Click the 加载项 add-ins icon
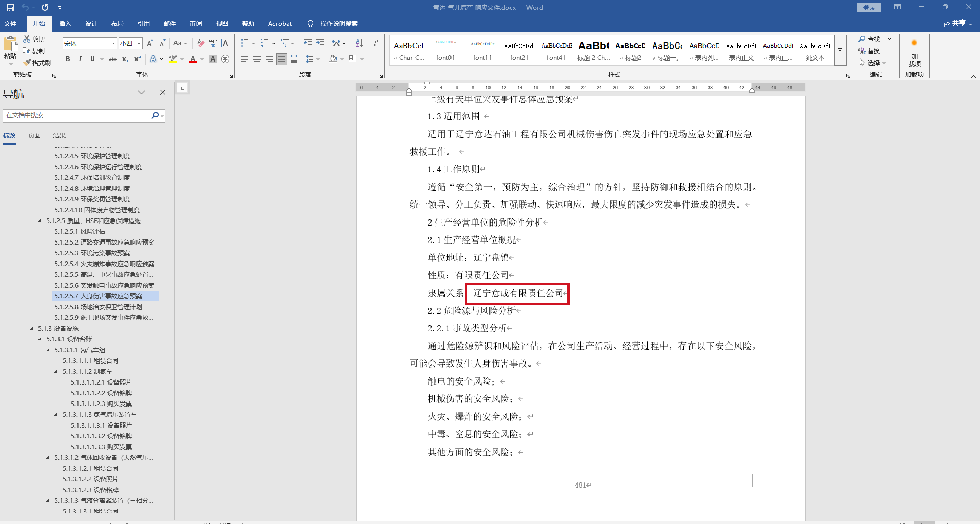The height and width of the screenshot is (524, 980). (914, 52)
